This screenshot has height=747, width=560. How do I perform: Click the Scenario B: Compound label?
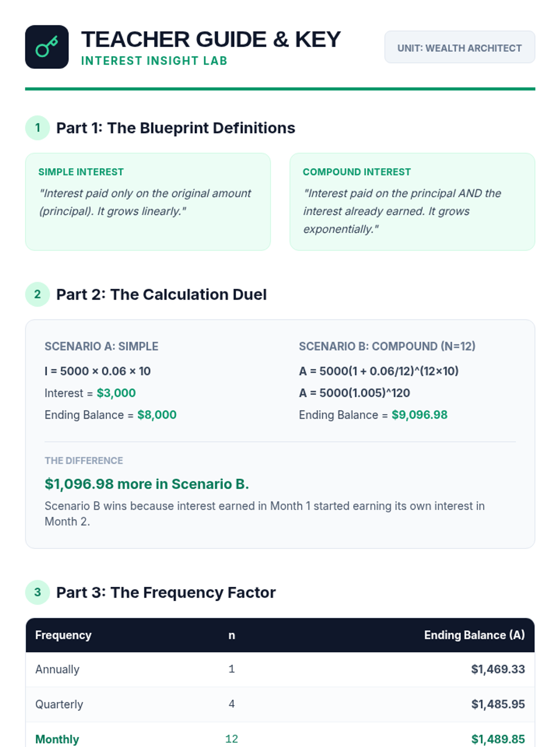pyautogui.click(x=387, y=346)
